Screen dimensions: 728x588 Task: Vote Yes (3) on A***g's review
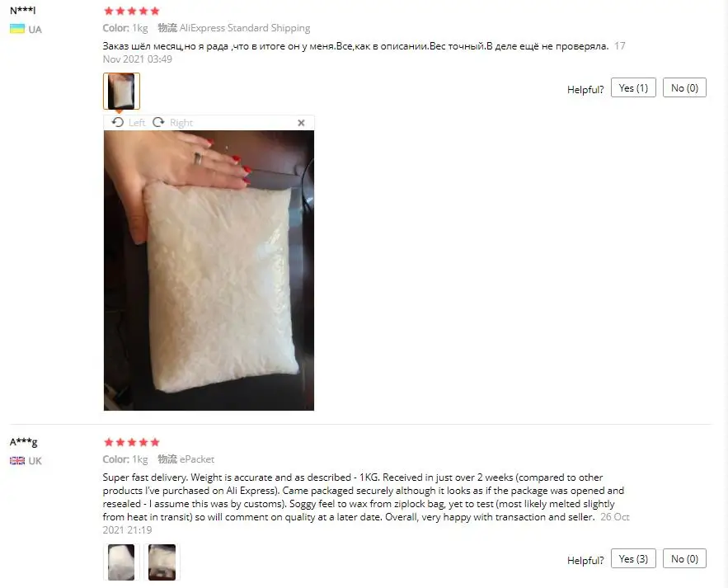pos(633,559)
